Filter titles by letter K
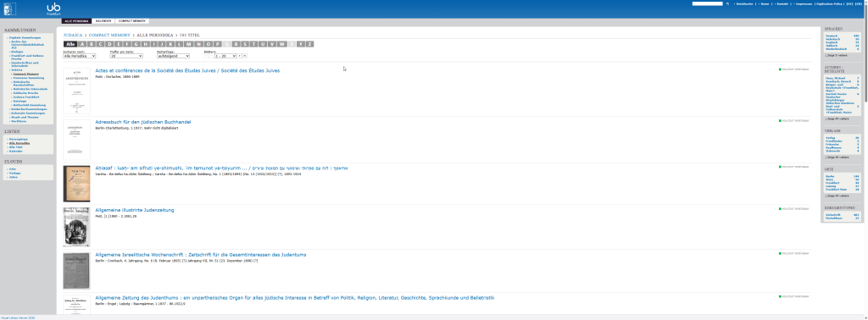This screenshot has width=868, height=320. click(171, 44)
